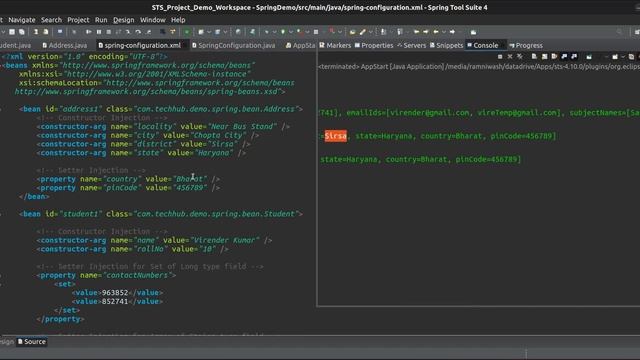Click Remove All Terminated Launches console icon

pos(520,57)
